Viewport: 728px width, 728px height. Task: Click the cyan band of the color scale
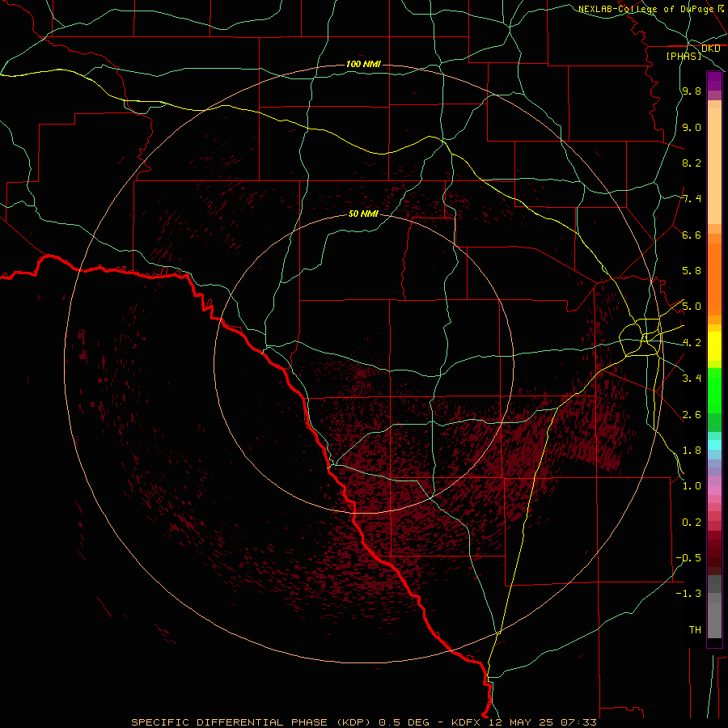tap(714, 445)
